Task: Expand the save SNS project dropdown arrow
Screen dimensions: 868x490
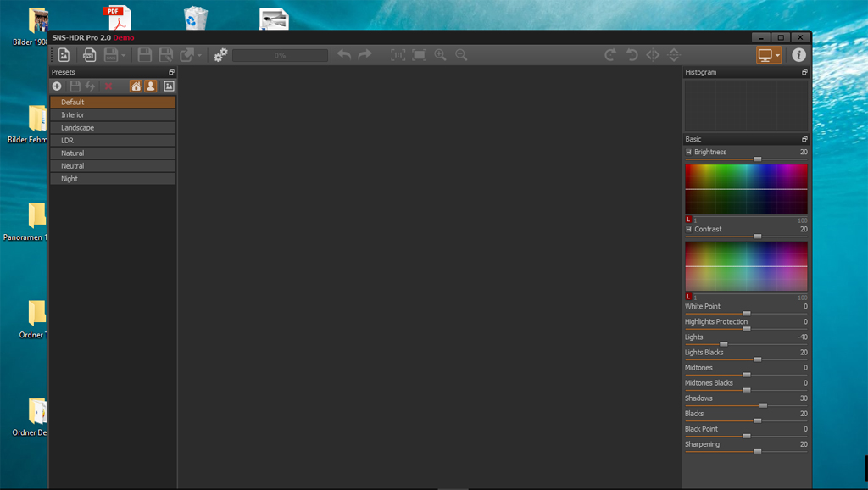Action: [124, 56]
